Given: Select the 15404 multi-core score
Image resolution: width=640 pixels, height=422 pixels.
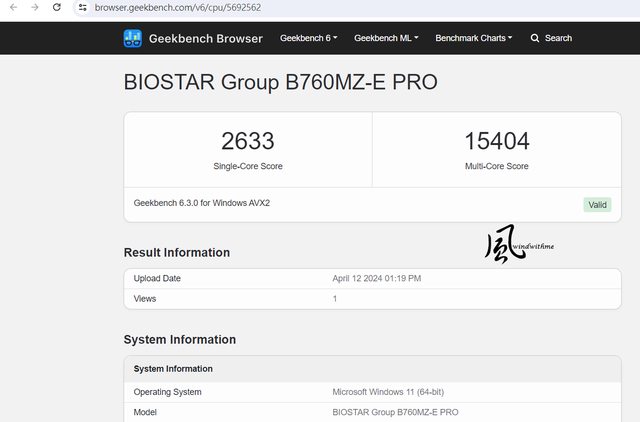Looking at the screenshot, I should (497, 141).
